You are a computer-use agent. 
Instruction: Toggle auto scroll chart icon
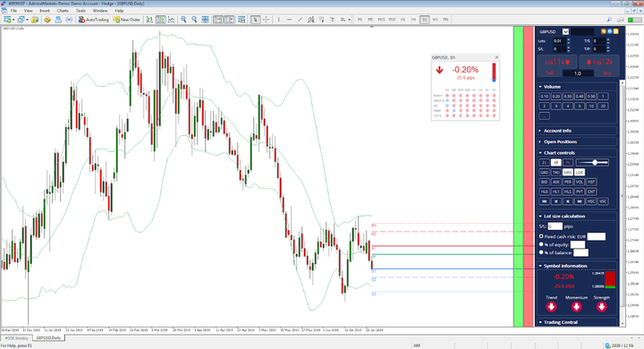pos(218,20)
